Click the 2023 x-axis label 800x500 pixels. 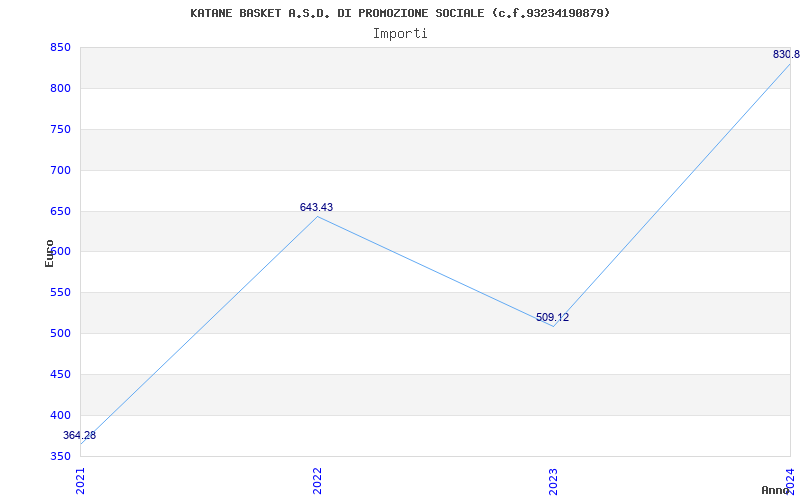(554, 481)
